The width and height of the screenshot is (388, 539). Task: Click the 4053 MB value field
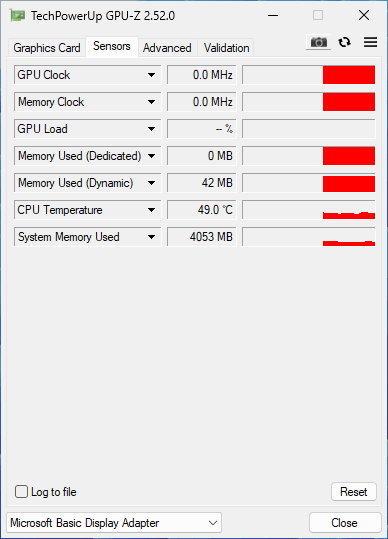202,237
